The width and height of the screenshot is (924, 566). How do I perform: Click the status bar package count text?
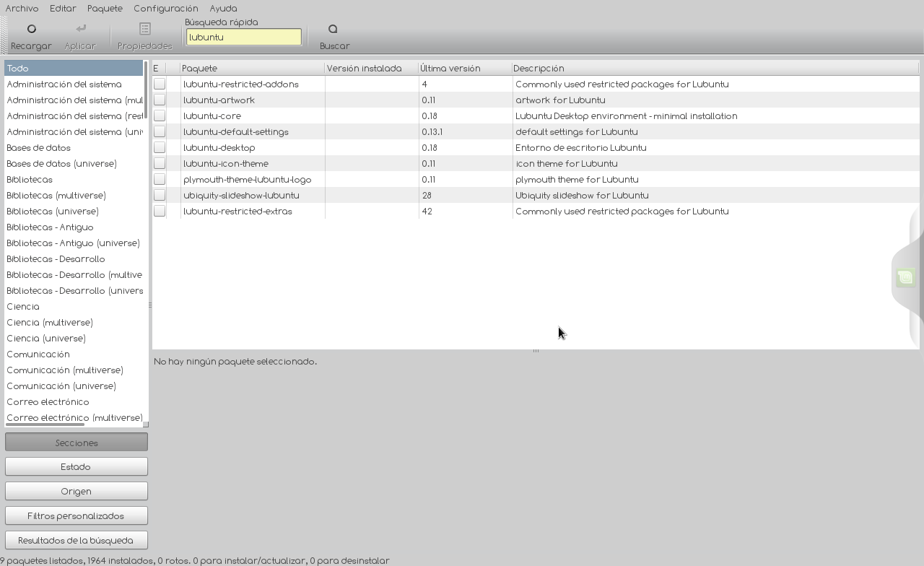tap(194, 560)
